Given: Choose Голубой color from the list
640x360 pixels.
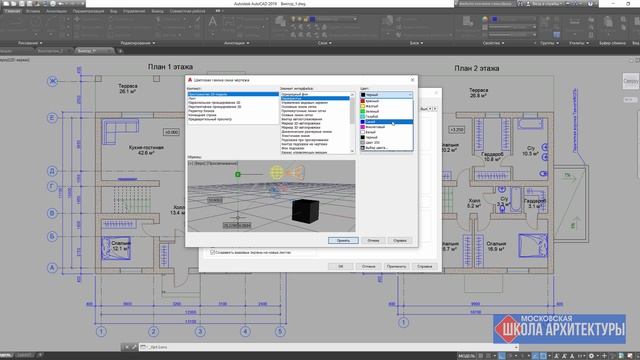Looking at the screenshot, I should tap(386, 117).
